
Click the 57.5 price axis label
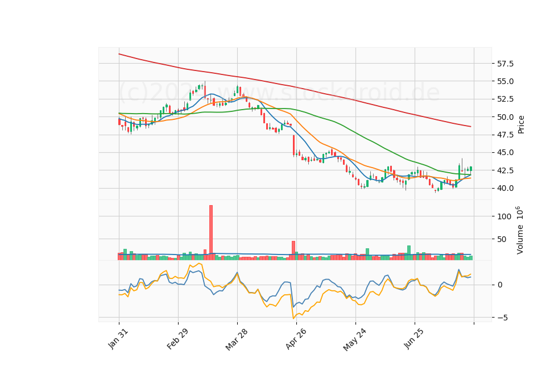[x=505, y=64]
